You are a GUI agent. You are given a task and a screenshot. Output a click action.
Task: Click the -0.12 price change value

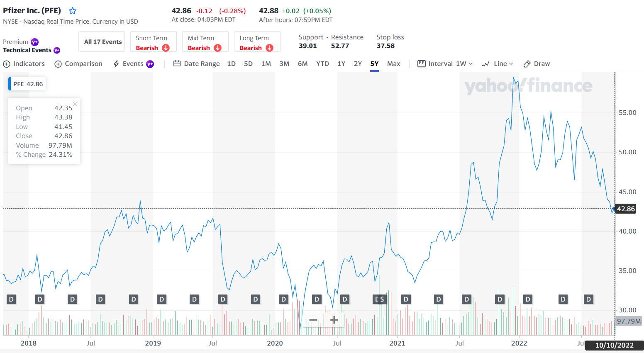point(204,11)
